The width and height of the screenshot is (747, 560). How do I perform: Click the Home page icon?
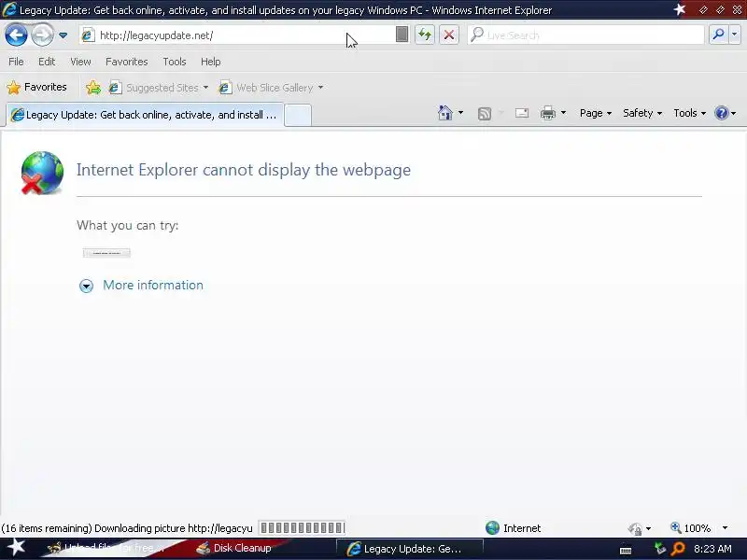pos(445,113)
